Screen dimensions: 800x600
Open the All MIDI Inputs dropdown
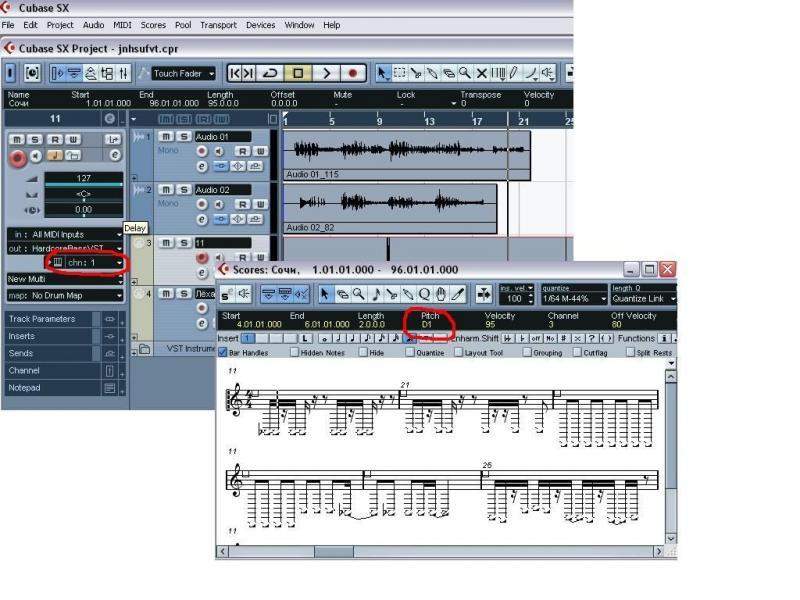(x=65, y=234)
